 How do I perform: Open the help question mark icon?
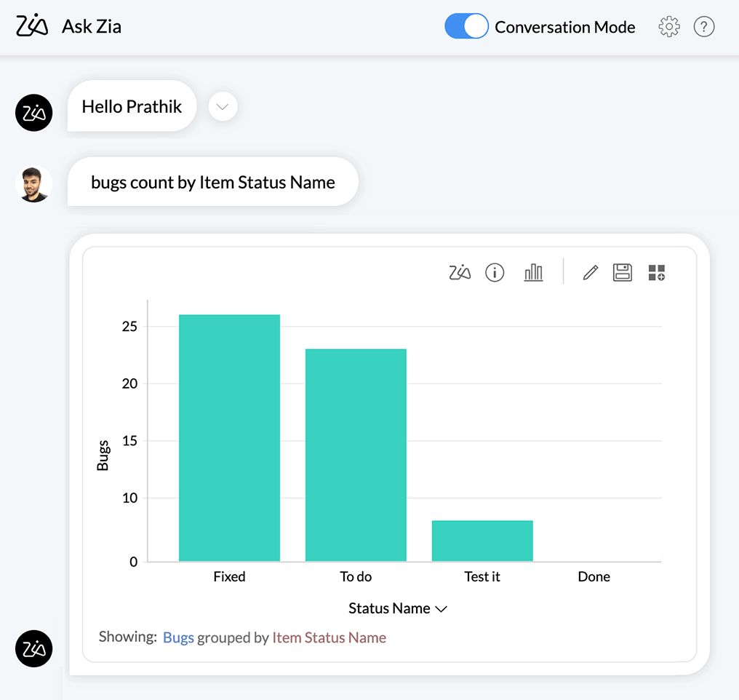(703, 27)
